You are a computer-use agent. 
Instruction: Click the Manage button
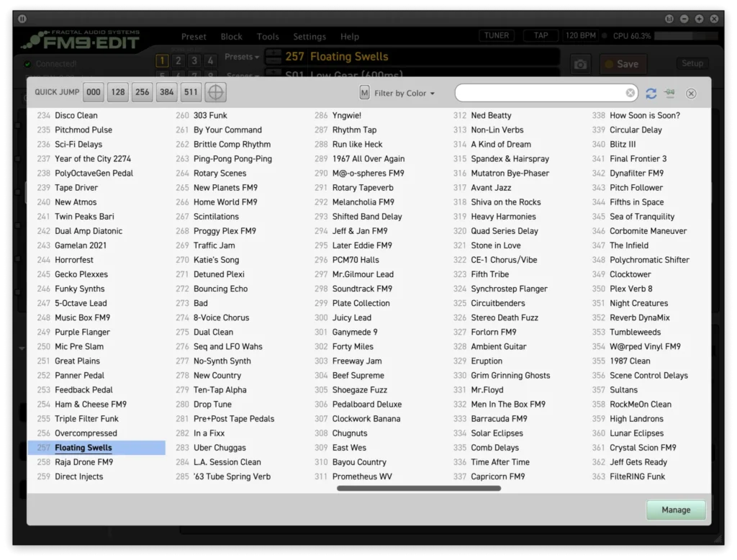676,510
